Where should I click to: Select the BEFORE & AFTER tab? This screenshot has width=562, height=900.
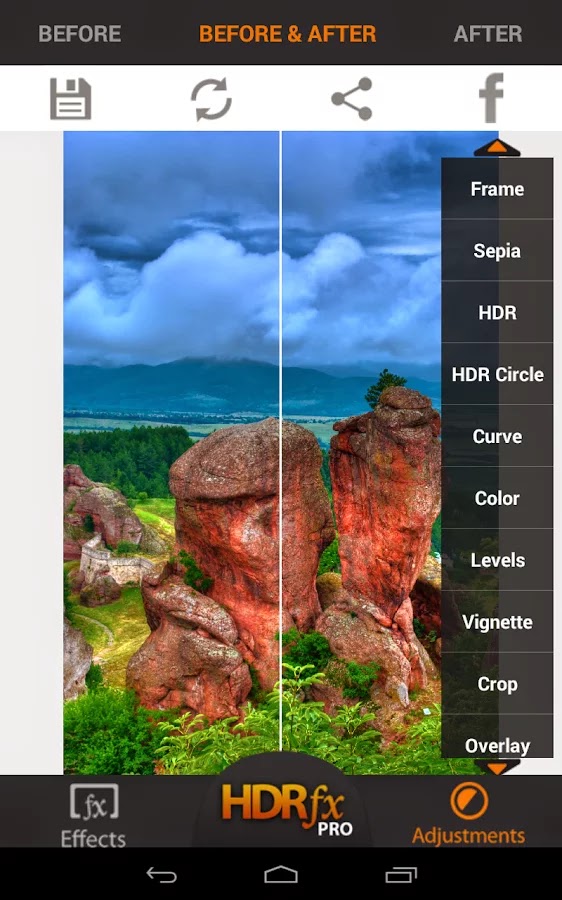coord(288,34)
